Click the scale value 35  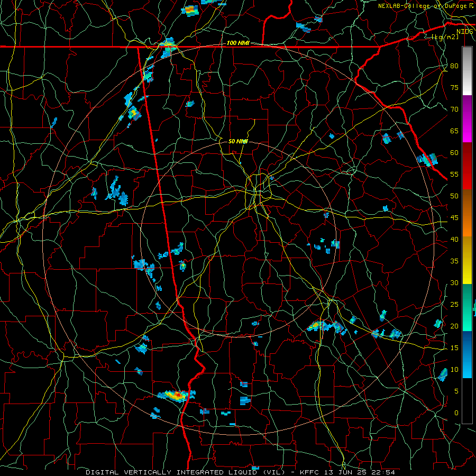(454, 261)
